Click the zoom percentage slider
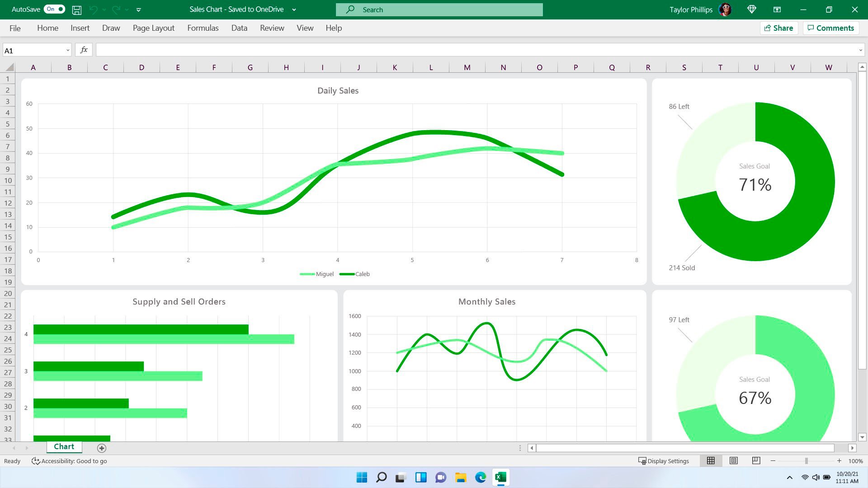This screenshot has width=868, height=488. [806, 460]
